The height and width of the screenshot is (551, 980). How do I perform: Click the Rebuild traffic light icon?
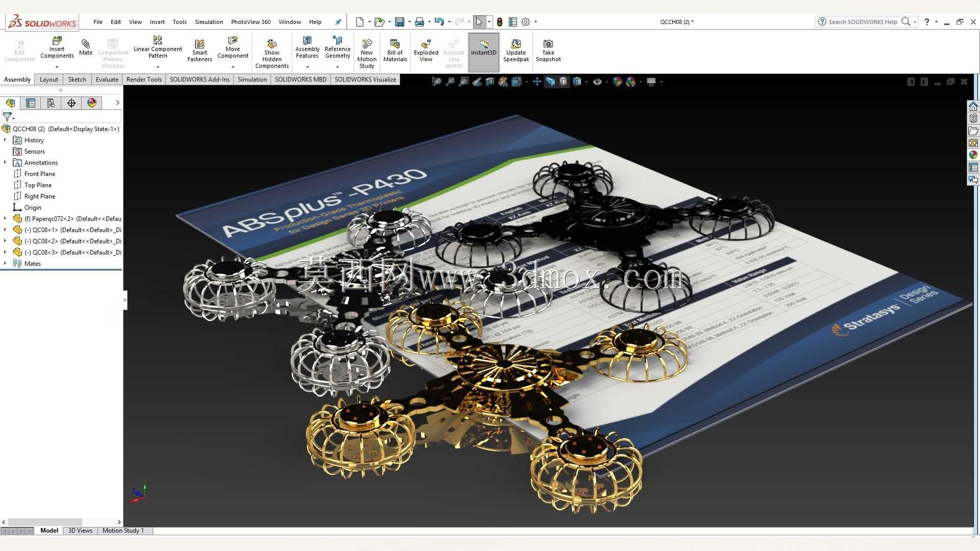tap(500, 22)
